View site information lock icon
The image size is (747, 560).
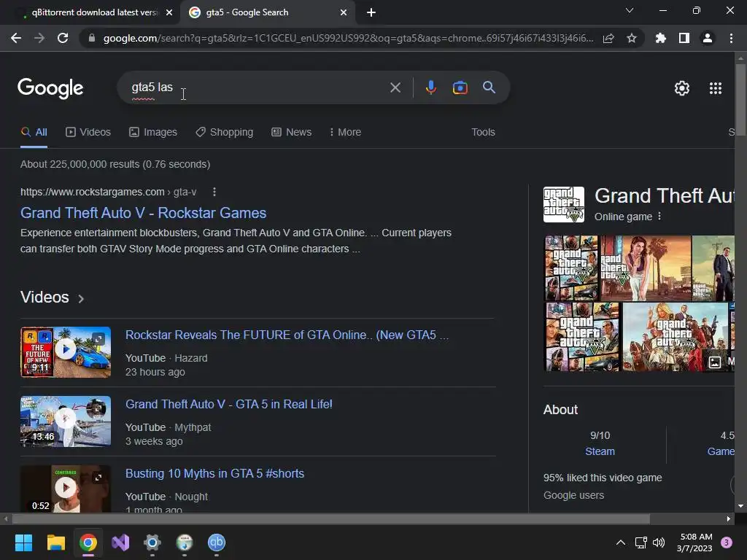(x=92, y=38)
